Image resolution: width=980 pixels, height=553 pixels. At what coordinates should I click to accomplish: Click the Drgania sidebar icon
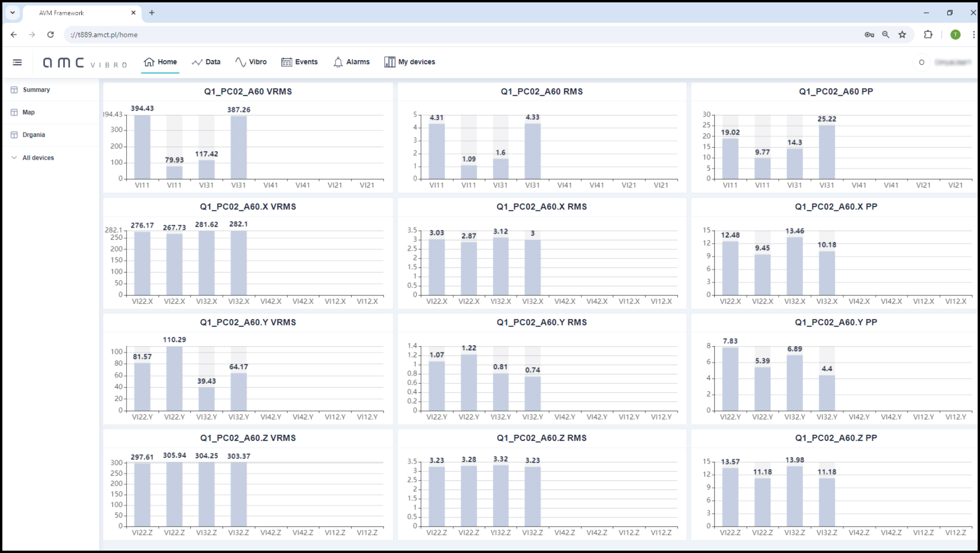click(14, 135)
